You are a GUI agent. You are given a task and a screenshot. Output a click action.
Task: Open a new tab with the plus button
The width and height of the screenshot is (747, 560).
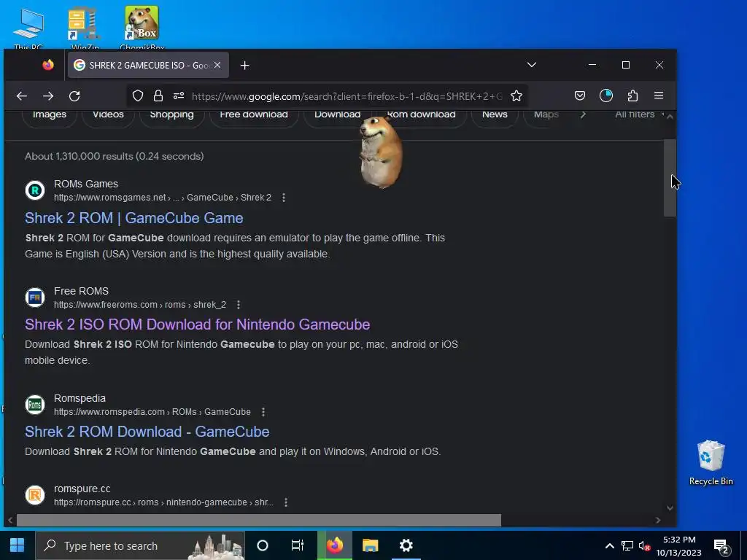click(x=245, y=65)
